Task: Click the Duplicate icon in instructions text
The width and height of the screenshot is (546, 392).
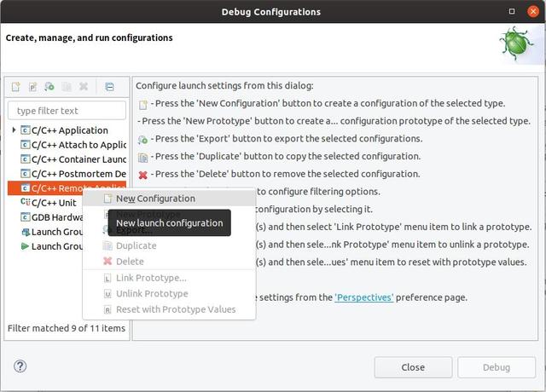Action: pos(143,157)
